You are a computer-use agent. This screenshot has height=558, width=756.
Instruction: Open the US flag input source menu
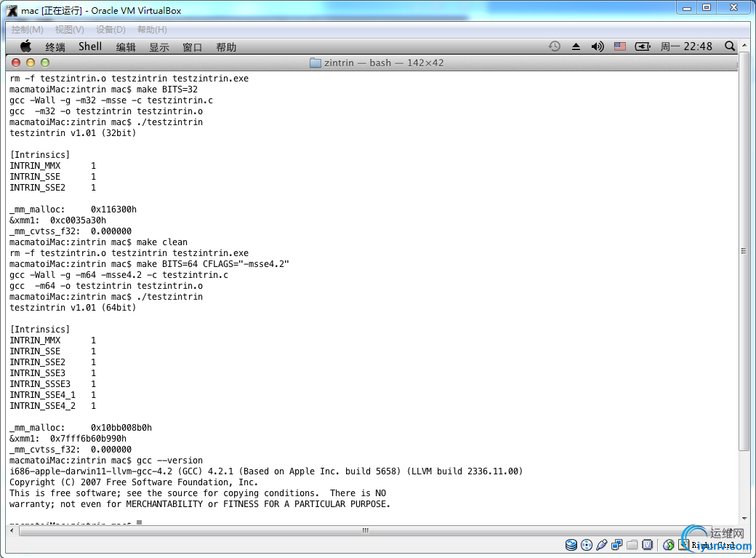click(x=620, y=47)
